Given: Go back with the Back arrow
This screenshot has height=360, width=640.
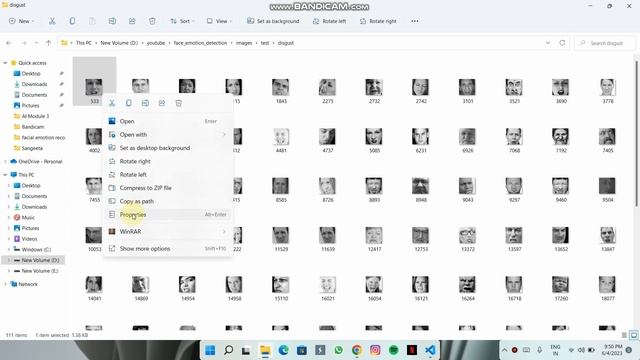Looking at the screenshot, I should [9, 43].
